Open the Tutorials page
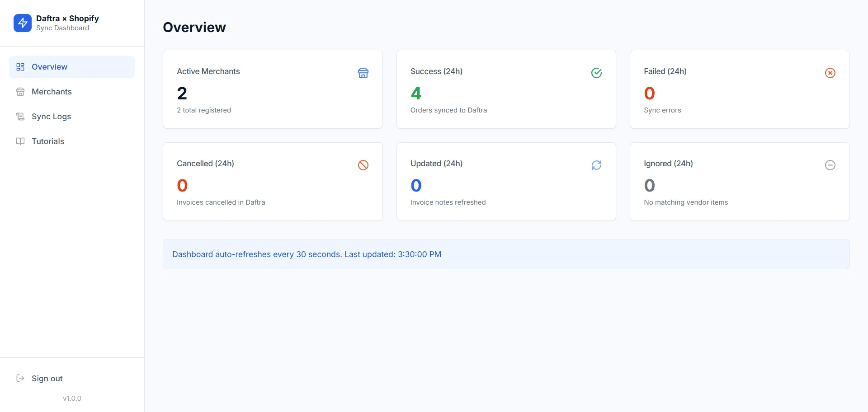 (47, 141)
